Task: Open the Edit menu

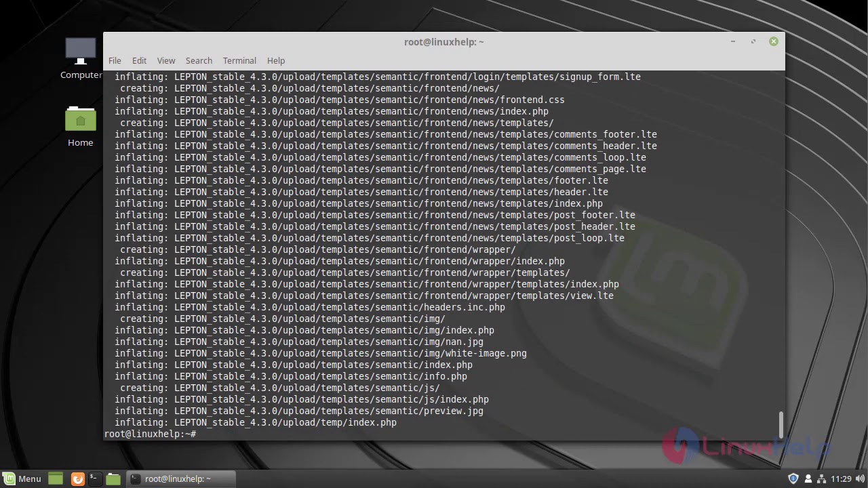Action: pos(139,60)
